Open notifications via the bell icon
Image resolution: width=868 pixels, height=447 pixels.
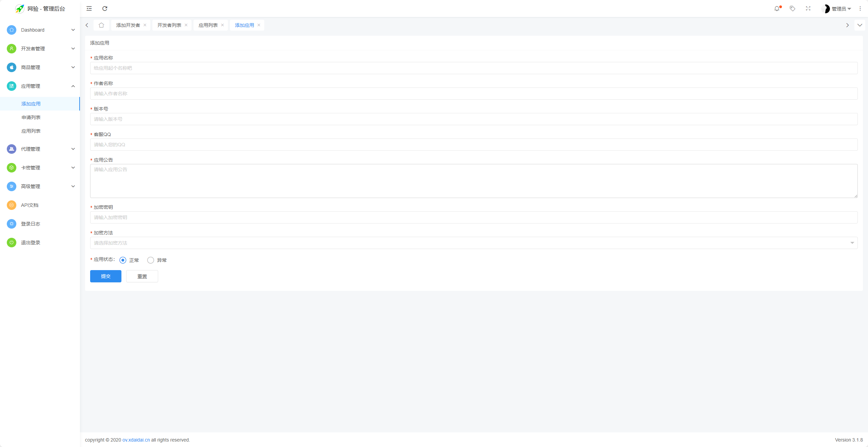[x=777, y=9]
